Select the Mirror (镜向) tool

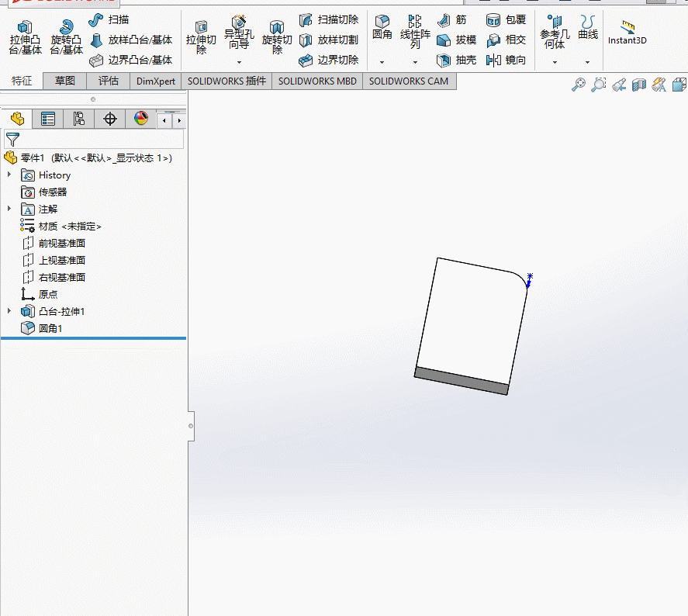pyautogui.click(x=506, y=60)
